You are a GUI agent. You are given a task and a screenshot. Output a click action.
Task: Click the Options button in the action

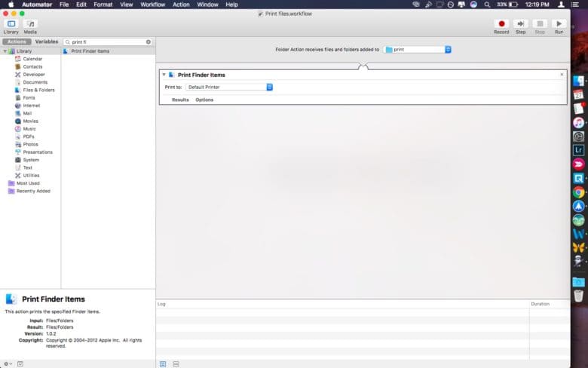click(204, 100)
